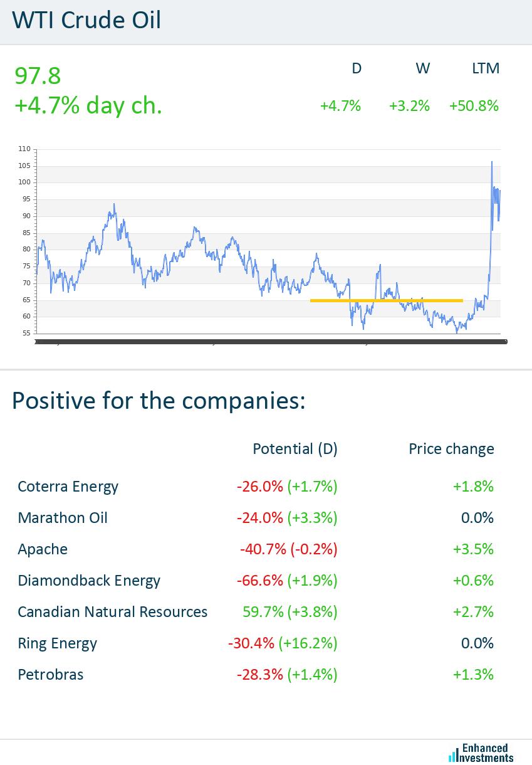The height and width of the screenshot is (765, 532).
Task: Open Diamondback Energy company entry
Action: (x=89, y=581)
